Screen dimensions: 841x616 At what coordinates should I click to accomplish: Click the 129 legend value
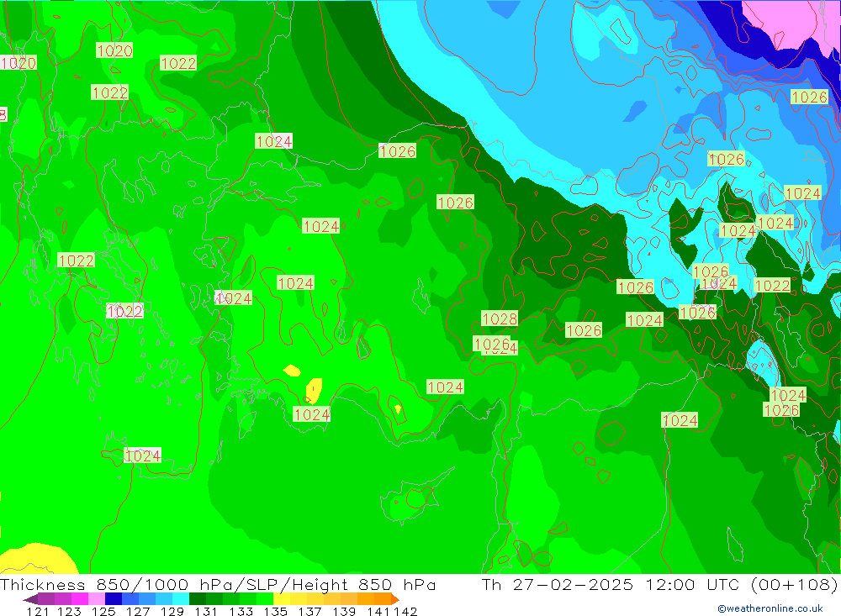(x=172, y=611)
